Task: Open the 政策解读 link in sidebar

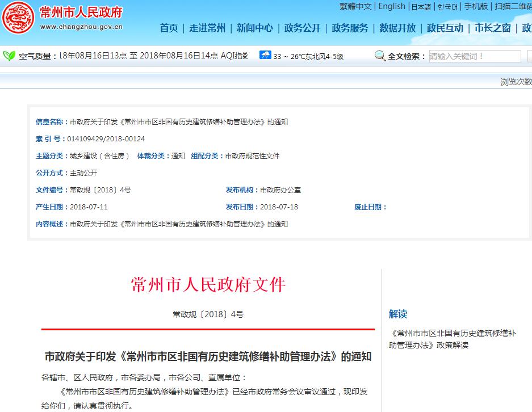Action: tap(453, 339)
